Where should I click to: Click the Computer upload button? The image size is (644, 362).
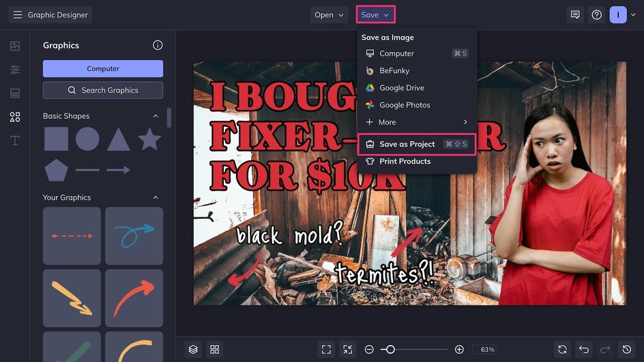coord(103,69)
